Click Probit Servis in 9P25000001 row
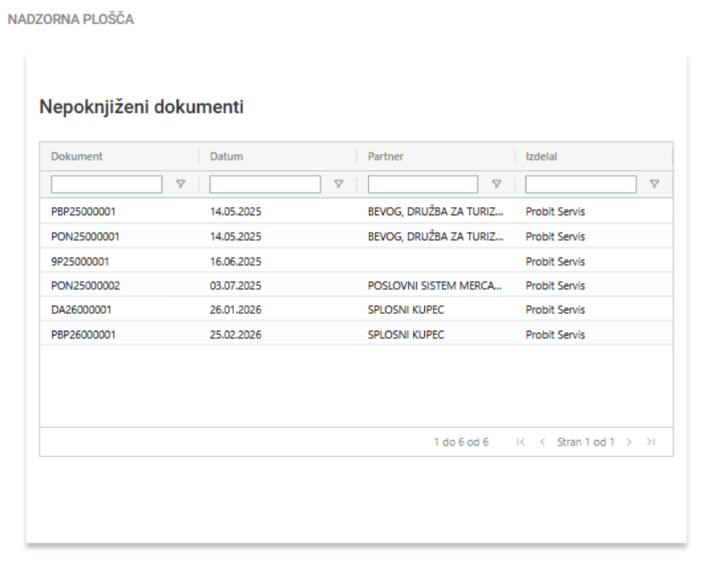This screenshot has height=566, width=728. pos(554,262)
